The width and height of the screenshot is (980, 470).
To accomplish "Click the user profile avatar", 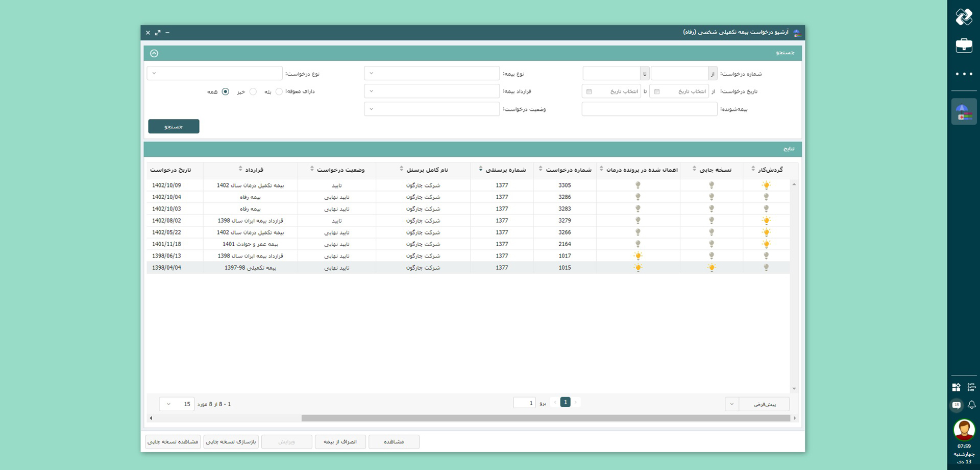I will tap(964, 430).
